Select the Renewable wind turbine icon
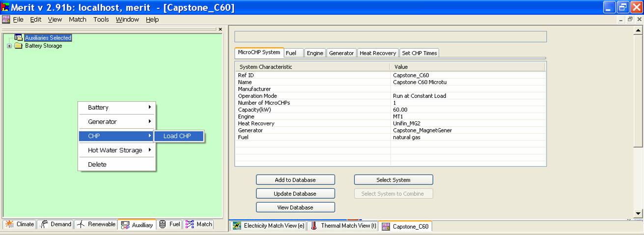644x235 pixels. [x=81, y=224]
